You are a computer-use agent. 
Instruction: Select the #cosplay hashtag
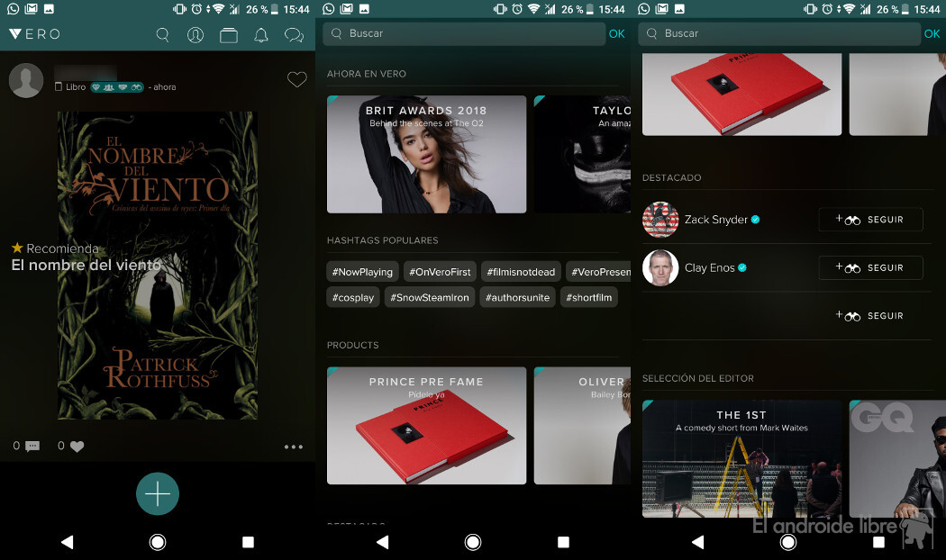click(353, 297)
